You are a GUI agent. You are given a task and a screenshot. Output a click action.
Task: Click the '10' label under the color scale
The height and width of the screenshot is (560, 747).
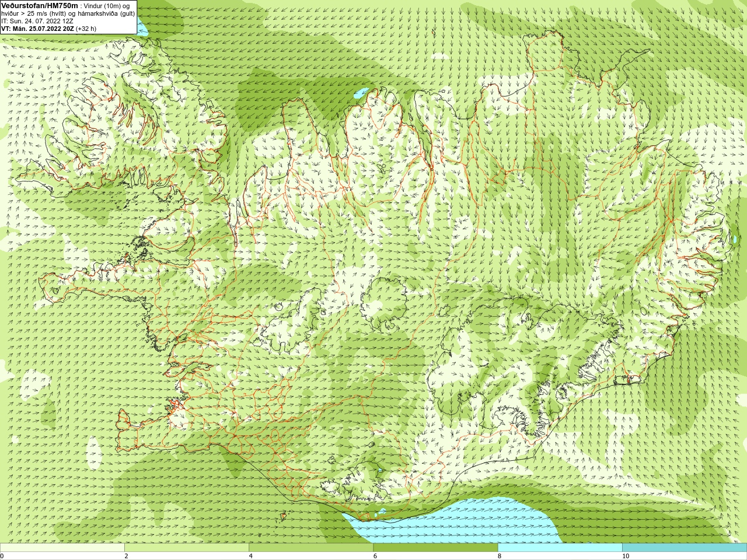point(626,556)
